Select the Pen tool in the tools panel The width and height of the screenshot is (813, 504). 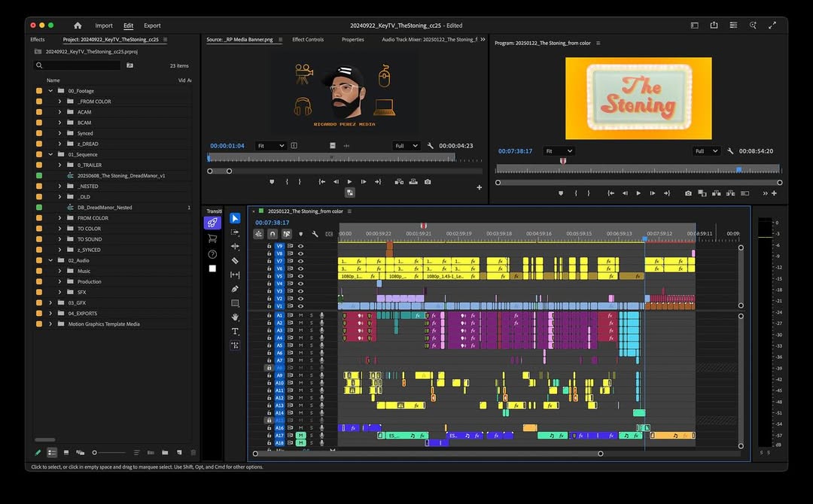(235, 289)
